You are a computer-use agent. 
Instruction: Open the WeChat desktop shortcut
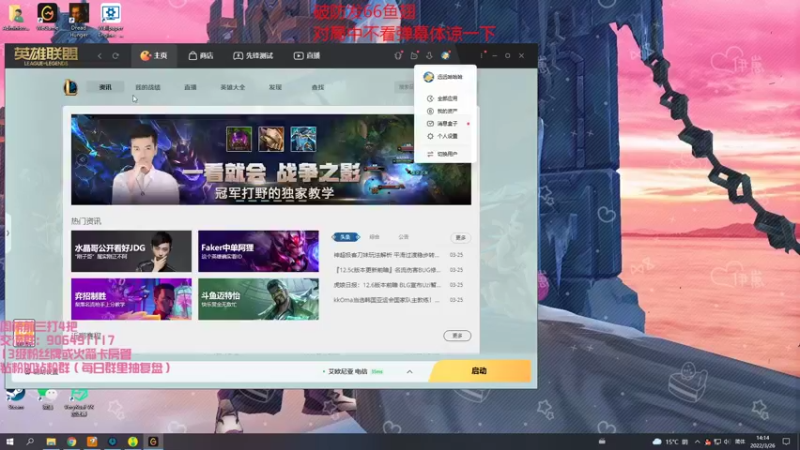click(x=47, y=398)
